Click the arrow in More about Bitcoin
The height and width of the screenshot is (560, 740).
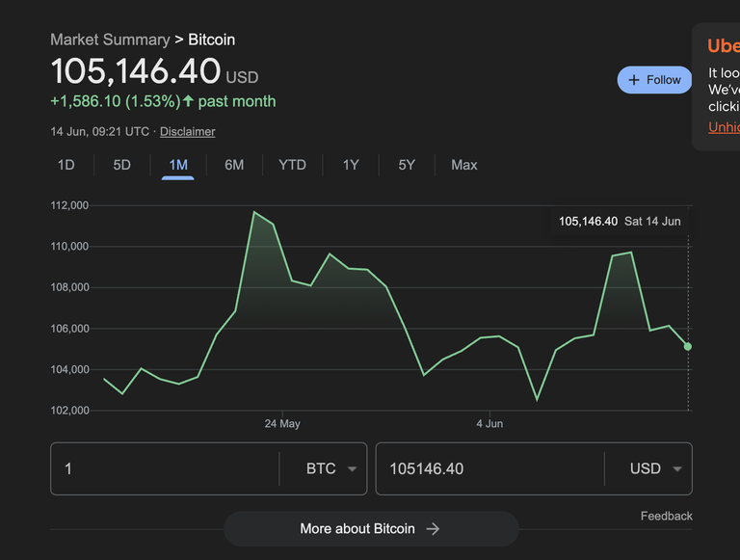pyautogui.click(x=433, y=529)
